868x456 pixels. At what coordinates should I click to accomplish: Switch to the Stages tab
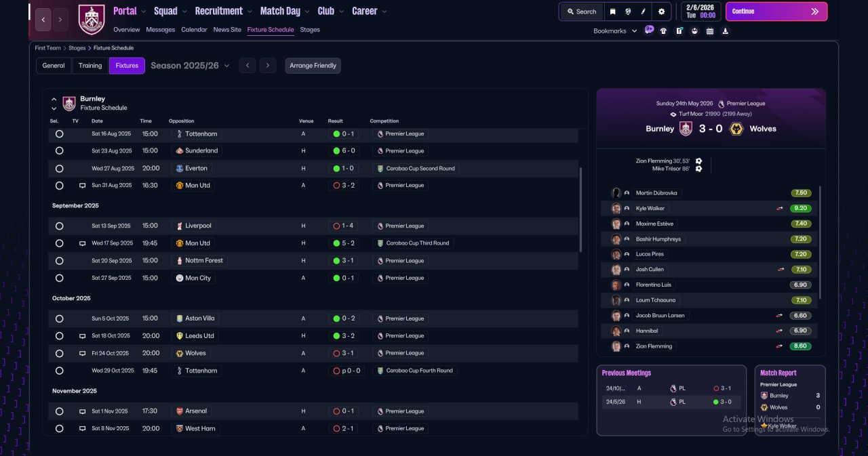(x=310, y=30)
